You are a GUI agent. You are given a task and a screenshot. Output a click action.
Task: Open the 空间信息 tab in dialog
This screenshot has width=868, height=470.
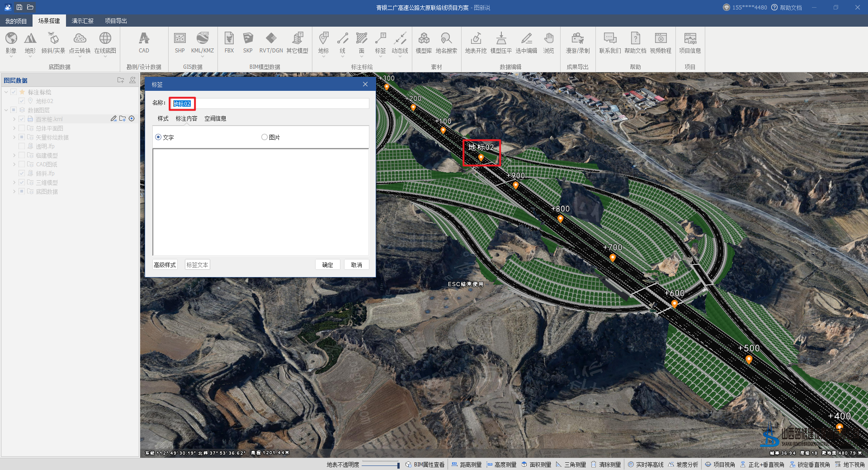pyautogui.click(x=215, y=118)
